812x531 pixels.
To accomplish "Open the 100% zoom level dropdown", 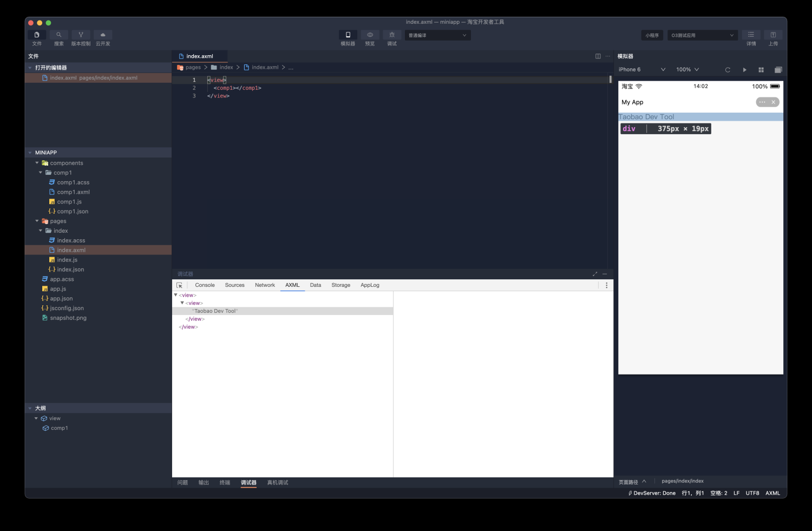I will pyautogui.click(x=687, y=69).
